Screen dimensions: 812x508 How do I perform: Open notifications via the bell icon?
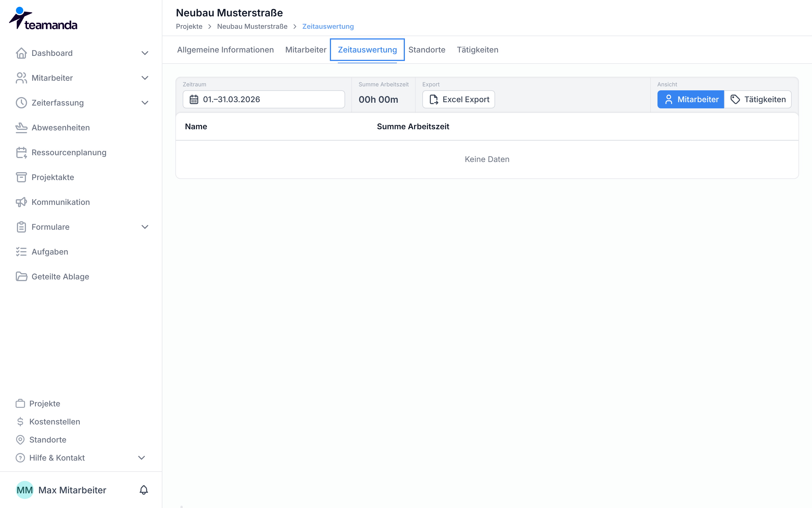point(144,490)
